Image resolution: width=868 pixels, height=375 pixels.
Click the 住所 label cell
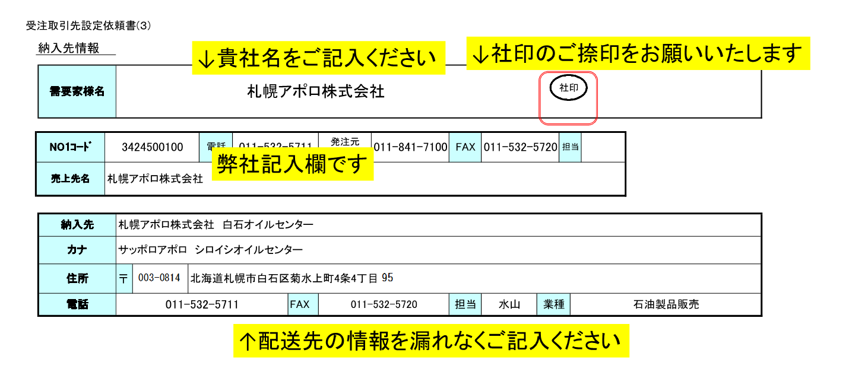click(x=77, y=278)
